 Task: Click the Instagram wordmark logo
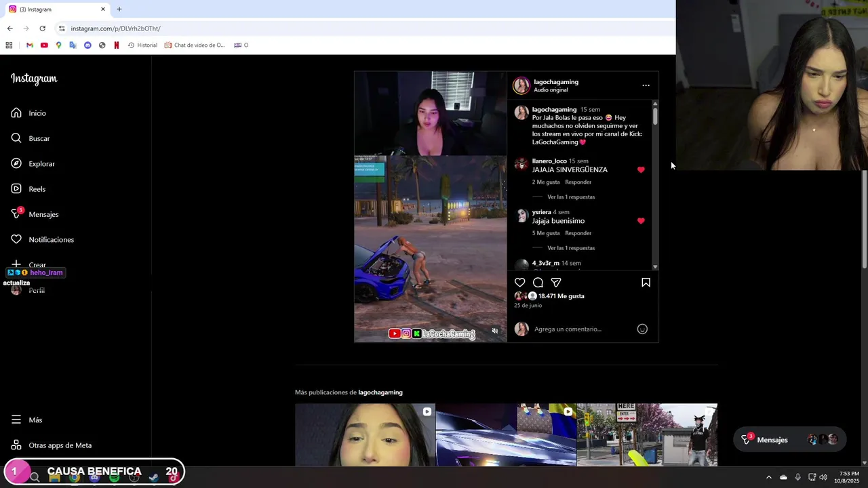coord(34,79)
